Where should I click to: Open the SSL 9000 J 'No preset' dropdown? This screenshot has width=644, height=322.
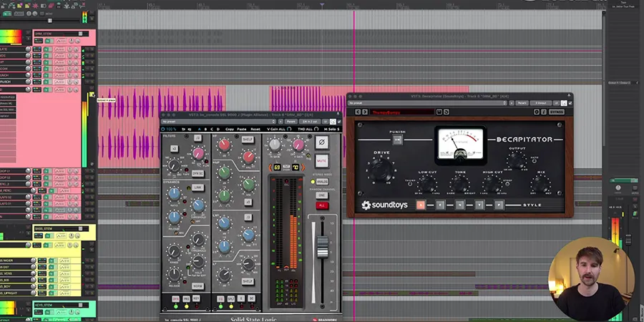(218, 122)
